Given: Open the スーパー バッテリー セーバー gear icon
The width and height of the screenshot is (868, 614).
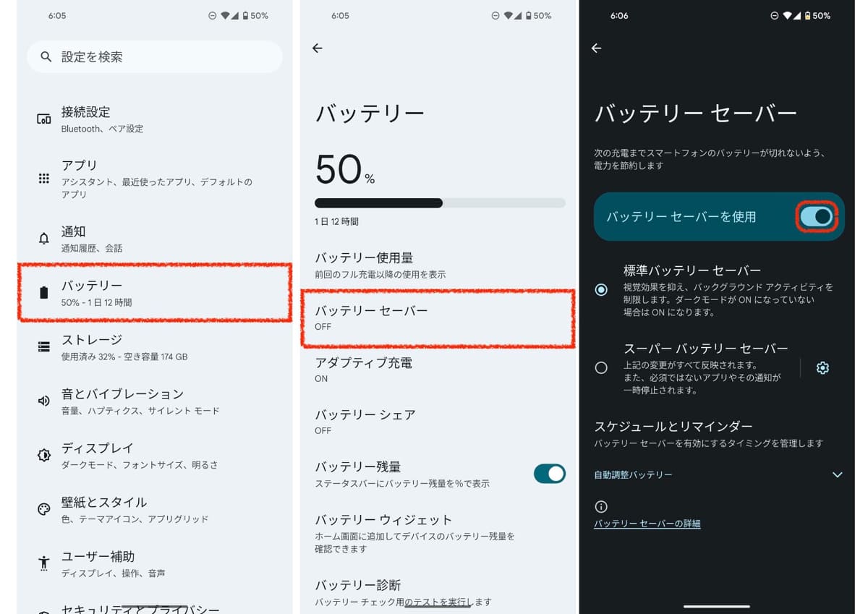Looking at the screenshot, I should [x=822, y=367].
